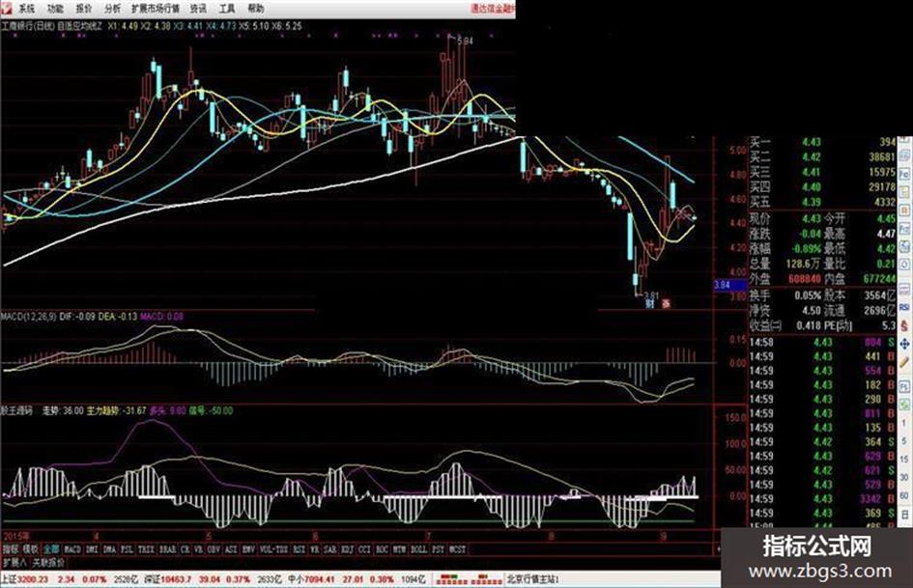Open the 功能 menu
This screenshot has height=588, width=913.
coord(55,8)
